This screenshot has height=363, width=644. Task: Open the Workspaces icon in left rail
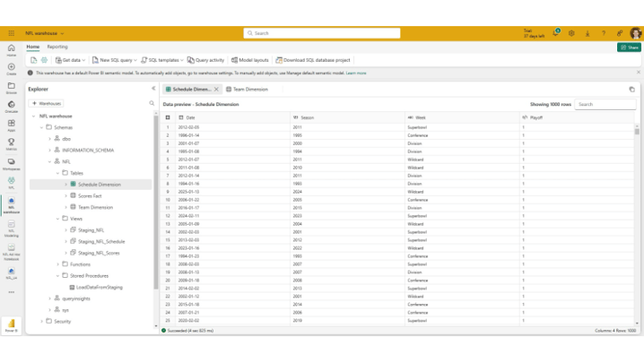12,164
